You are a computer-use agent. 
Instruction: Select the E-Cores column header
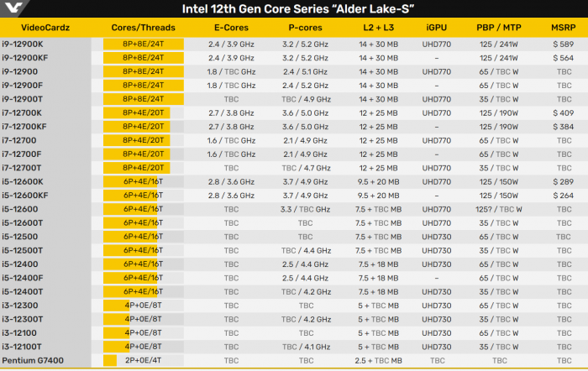click(226, 29)
